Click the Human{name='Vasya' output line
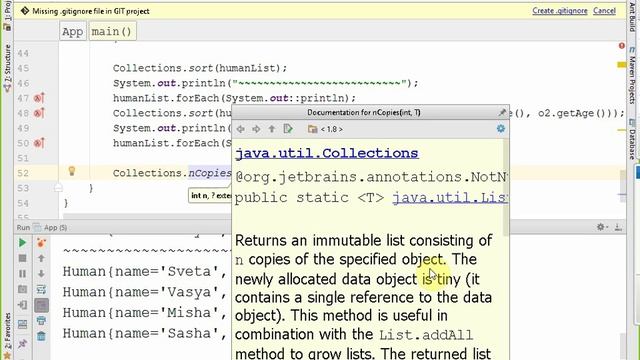 coord(144,292)
